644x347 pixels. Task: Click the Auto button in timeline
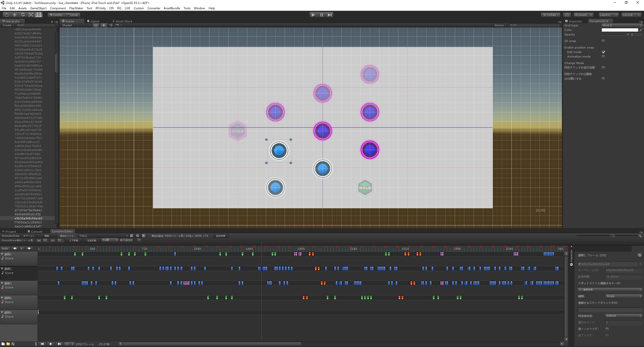pyautogui.click(x=5, y=249)
